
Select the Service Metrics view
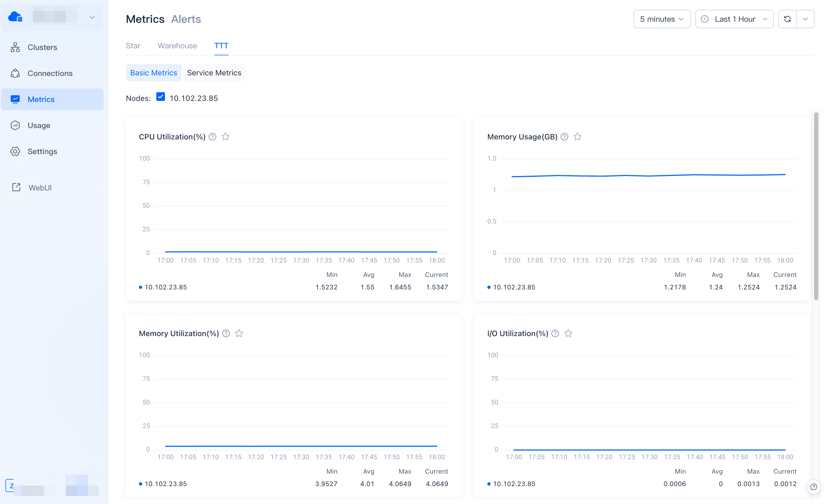214,72
